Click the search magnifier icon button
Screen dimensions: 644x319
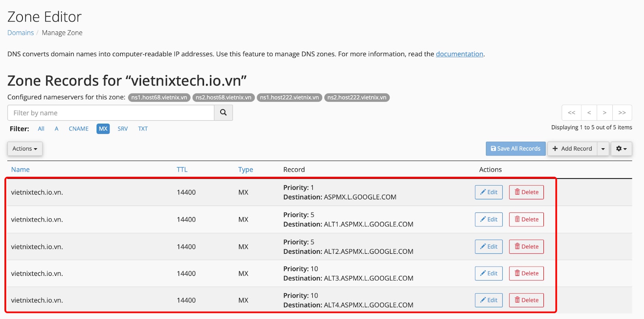pyautogui.click(x=223, y=113)
